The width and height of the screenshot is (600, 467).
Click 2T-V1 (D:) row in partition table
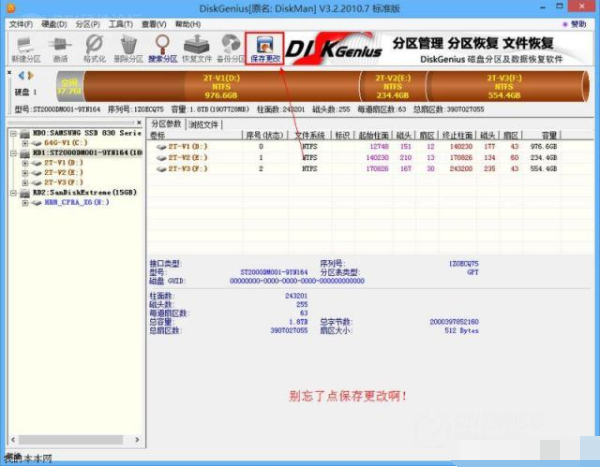click(356, 147)
